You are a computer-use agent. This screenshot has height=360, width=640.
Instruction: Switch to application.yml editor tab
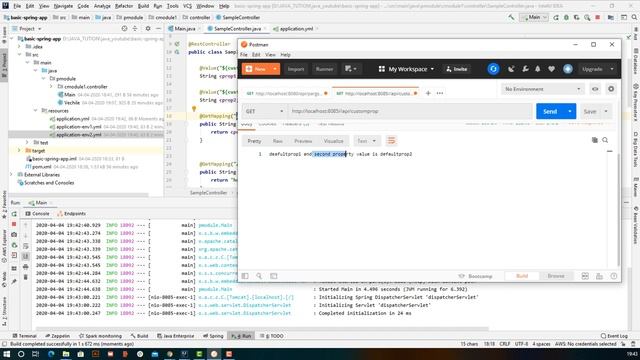[296, 29]
